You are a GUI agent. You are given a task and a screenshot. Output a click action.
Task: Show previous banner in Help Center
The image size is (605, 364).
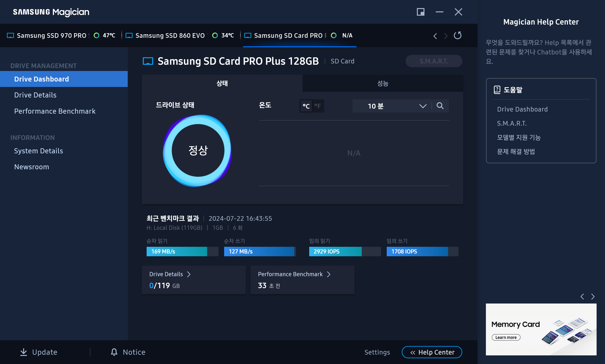[x=582, y=297]
